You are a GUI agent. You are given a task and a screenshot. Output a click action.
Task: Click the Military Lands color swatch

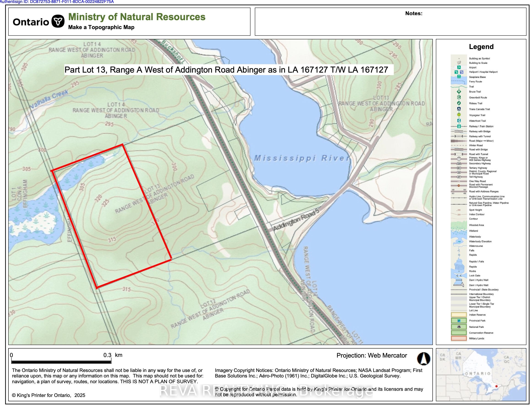tap(459, 338)
